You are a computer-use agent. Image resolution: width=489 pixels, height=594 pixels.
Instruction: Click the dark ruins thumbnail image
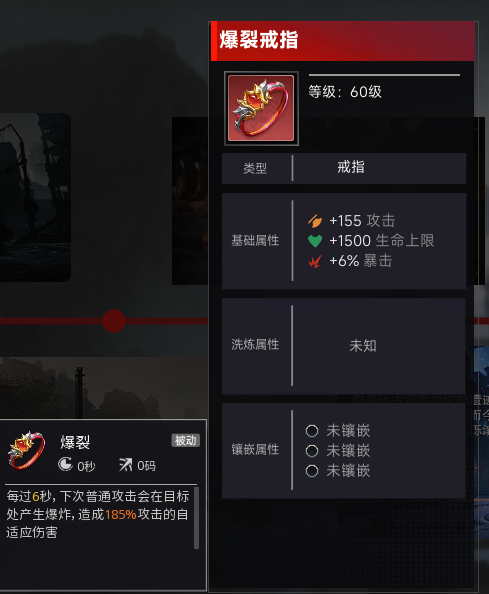pos(35,197)
